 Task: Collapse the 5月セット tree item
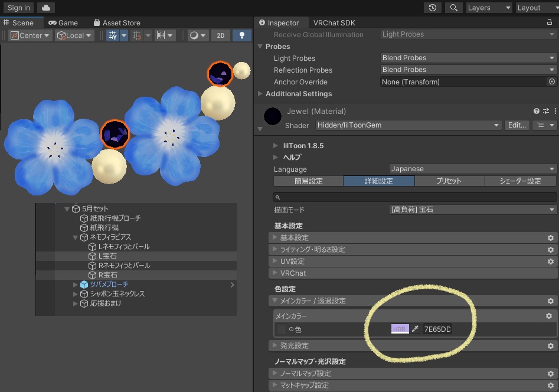67,209
